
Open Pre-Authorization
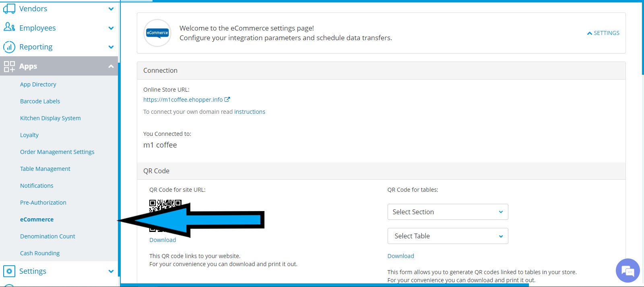[x=43, y=203]
